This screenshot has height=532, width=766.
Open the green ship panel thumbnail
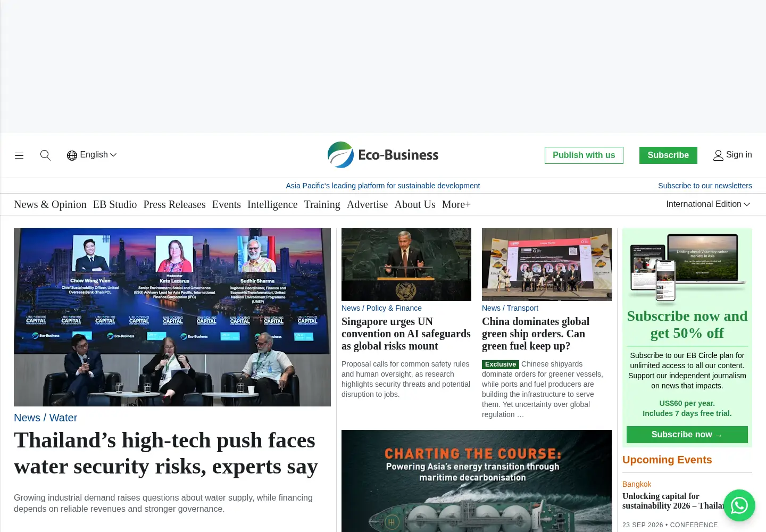pyautogui.click(x=547, y=264)
